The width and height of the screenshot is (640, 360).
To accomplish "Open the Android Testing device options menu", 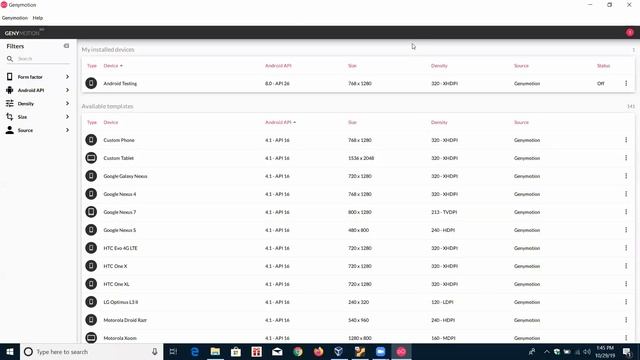I will pyautogui.click(x=626, y=83).
